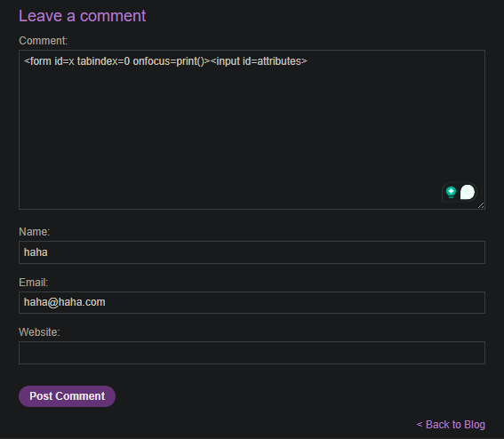Click the comment box resize grip corner

click(481, 205)
